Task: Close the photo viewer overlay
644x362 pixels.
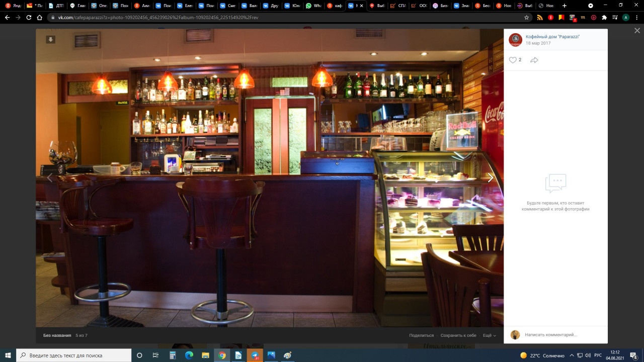Action: pos(637,31)
